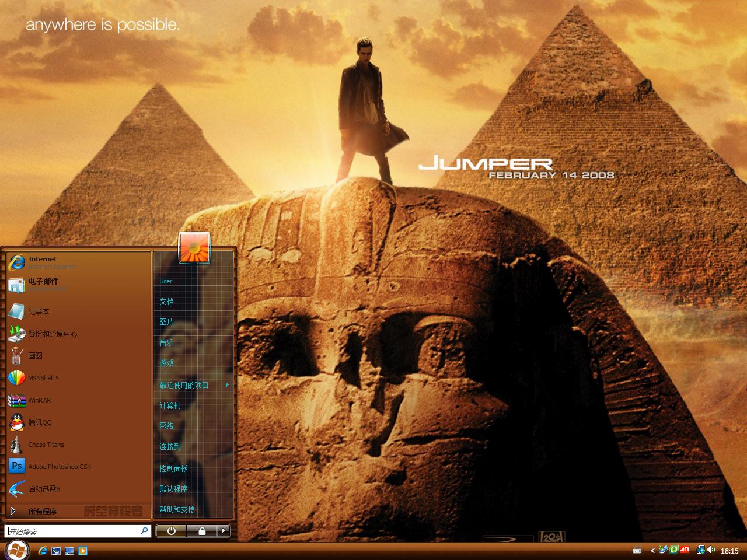Open 网络 network
Screen dimensions: 747x560
tap(193, 426)
